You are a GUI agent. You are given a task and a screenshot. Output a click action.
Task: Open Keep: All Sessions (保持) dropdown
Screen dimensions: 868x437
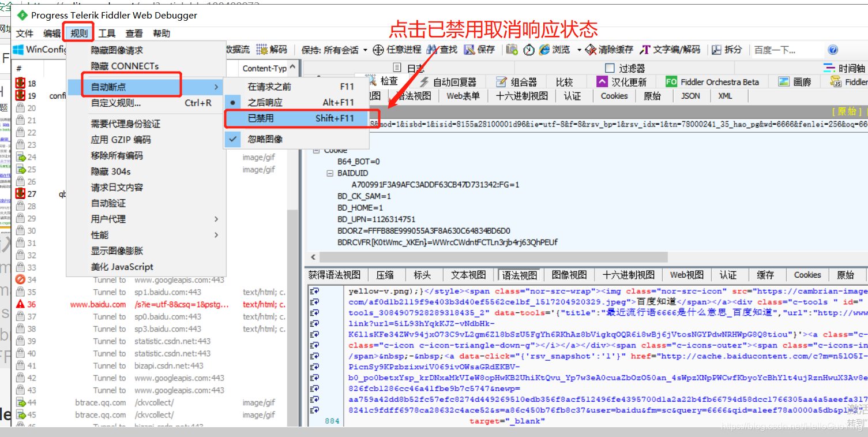tap(335, 50)
